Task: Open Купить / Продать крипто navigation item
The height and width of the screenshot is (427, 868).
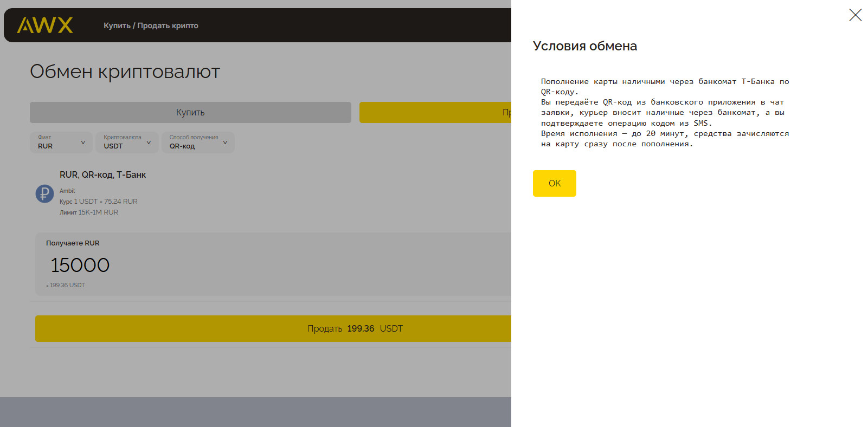Action: pyautogui.click(x=151, y=25)
